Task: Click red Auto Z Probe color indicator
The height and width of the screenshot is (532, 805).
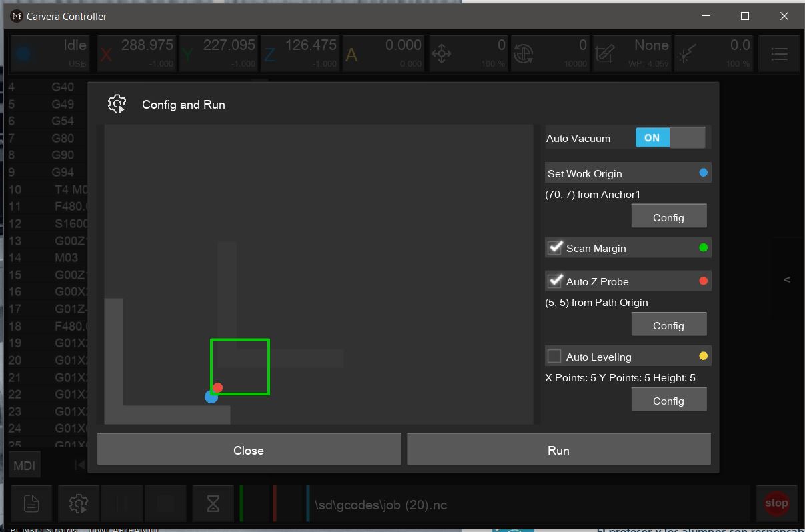Action: (703, 281)
